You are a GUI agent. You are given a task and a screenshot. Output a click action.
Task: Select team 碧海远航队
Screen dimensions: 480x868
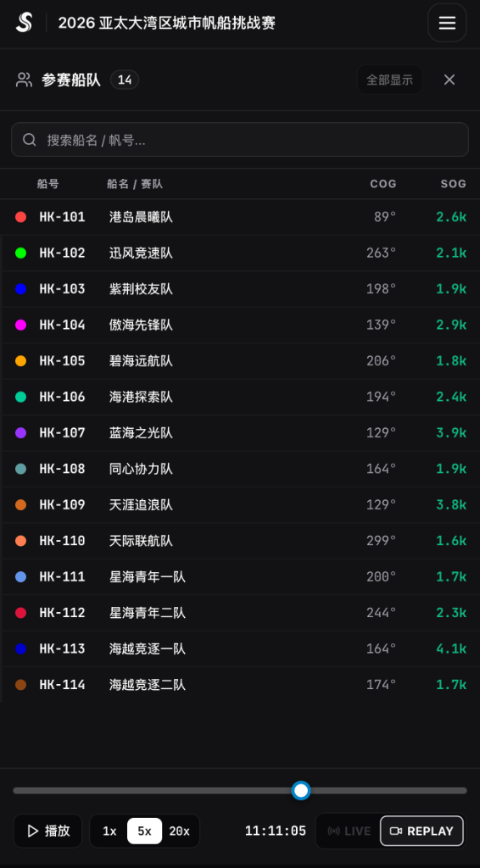[141, 361]
